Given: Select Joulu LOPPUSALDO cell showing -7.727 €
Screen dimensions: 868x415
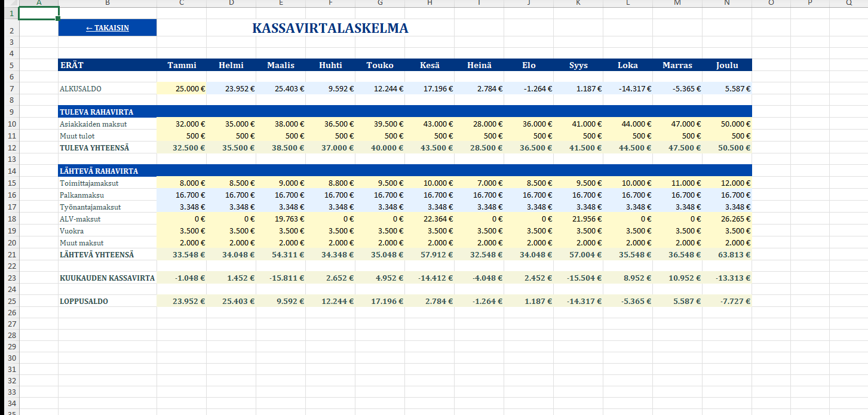Looking at the screenshot, I should pyautogui.click(x=726, y=302).
